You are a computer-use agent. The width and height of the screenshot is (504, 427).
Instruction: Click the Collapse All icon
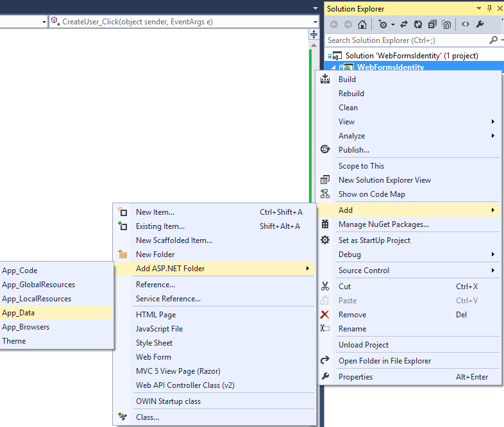pos(432,24)
